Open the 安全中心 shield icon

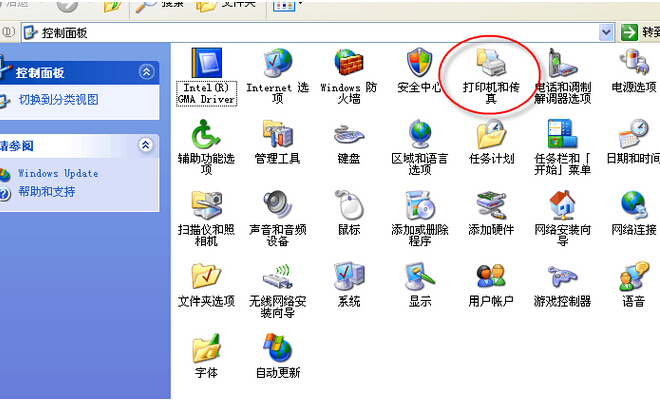[419, 65]
